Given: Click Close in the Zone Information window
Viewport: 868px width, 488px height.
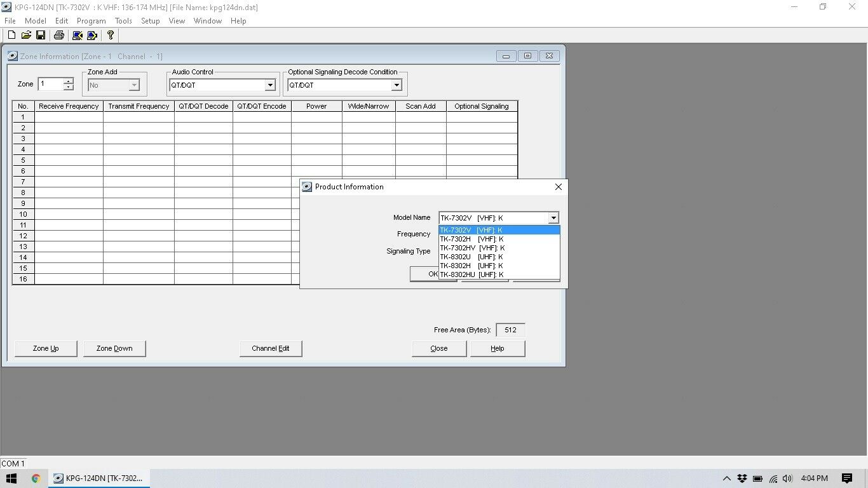Looking at the screenshot, I should click(x=439, y=348).
